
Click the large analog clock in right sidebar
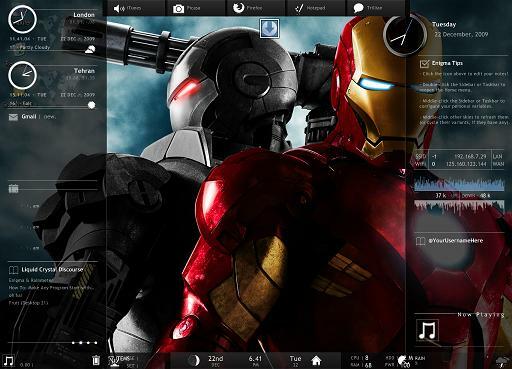pyautogui.click(x=405, y=36)
